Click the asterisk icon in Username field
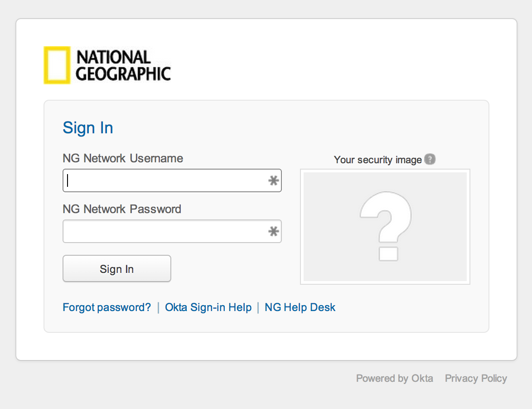Viewport: 532px width, 409px height. click(273, 180)
